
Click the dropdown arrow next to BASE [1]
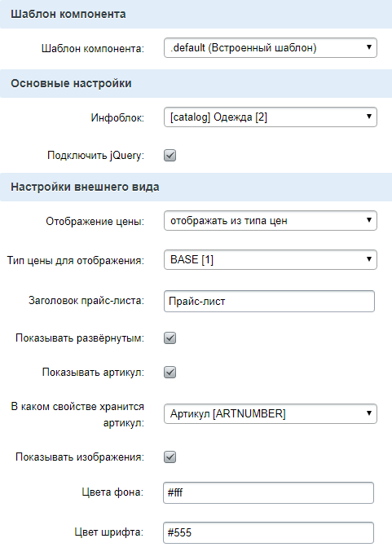click(x=369, y=259)
